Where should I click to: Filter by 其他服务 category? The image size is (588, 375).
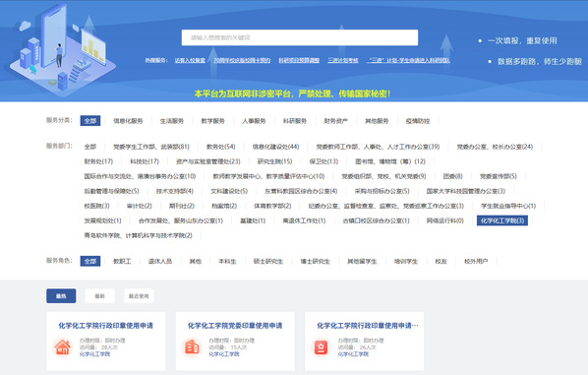coord(377,121)
